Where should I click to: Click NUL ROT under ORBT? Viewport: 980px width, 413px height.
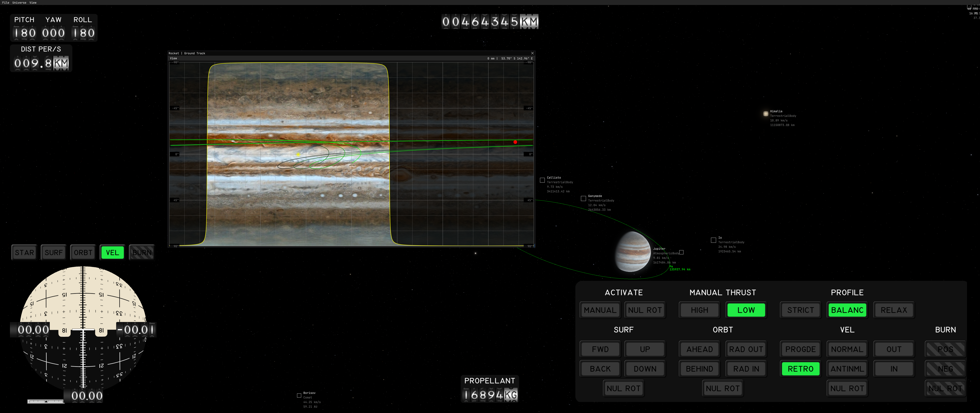tap(722, 389)
